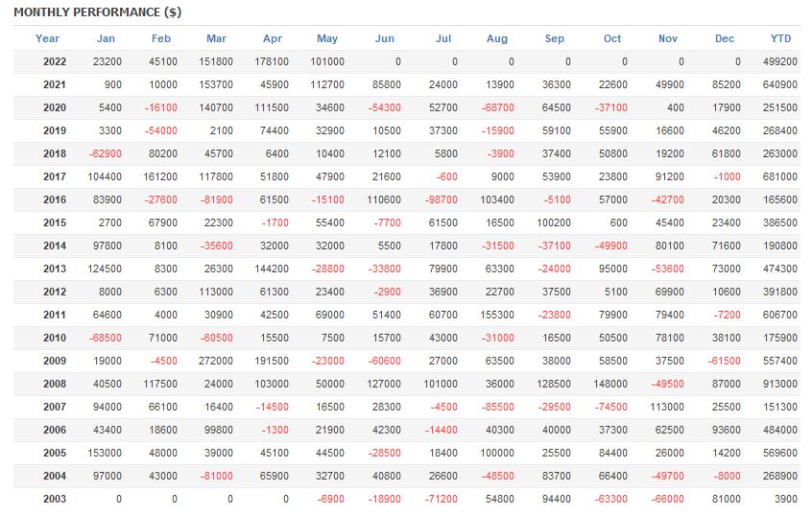Select the 2004 year row label
812x515 pixels.
coord(55,476)
